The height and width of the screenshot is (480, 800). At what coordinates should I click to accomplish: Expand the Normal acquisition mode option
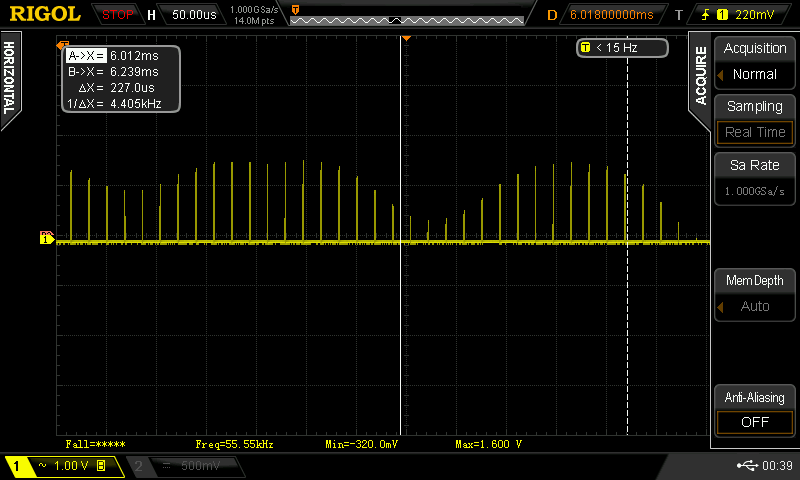755,74
